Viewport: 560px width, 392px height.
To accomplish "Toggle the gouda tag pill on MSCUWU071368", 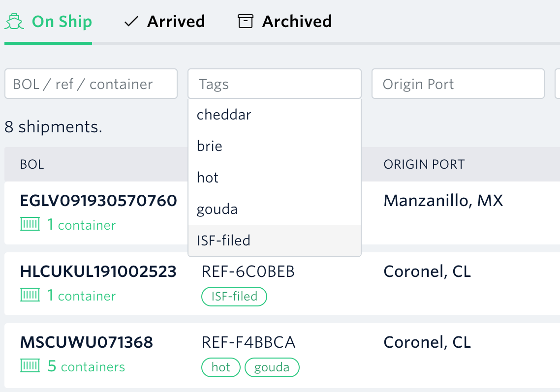I will tap(272, 367).
